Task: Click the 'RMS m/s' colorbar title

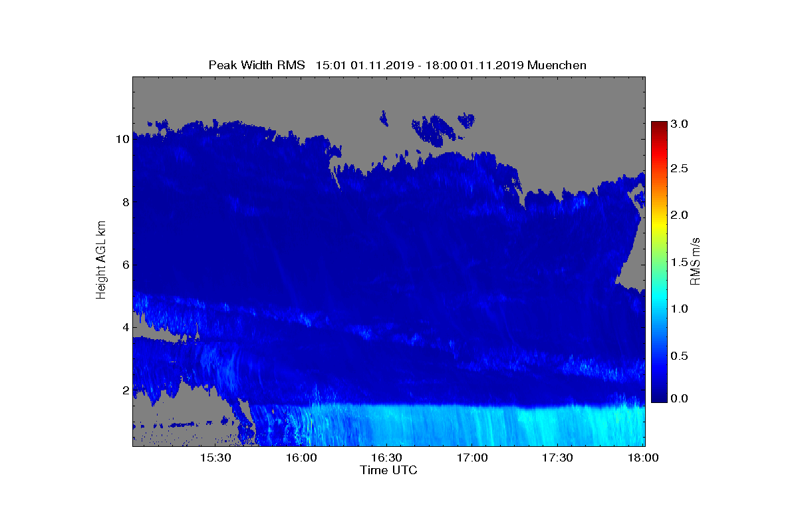Action: (x=696, y=261)
